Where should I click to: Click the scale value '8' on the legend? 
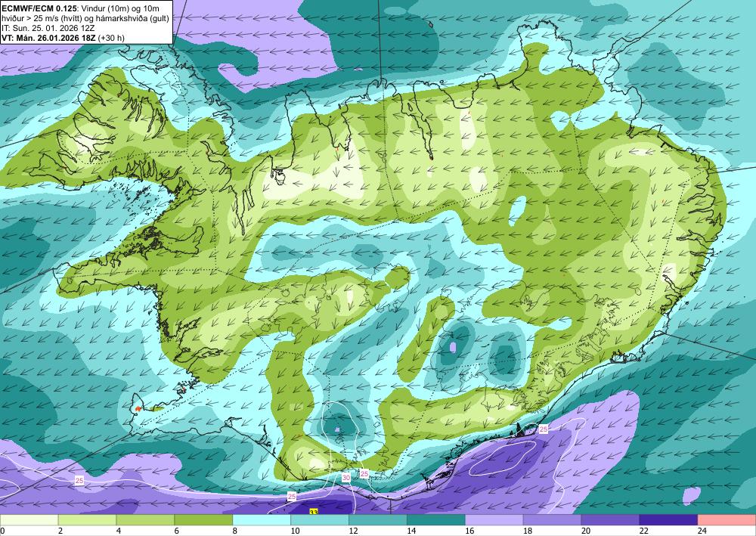point(235,531)
